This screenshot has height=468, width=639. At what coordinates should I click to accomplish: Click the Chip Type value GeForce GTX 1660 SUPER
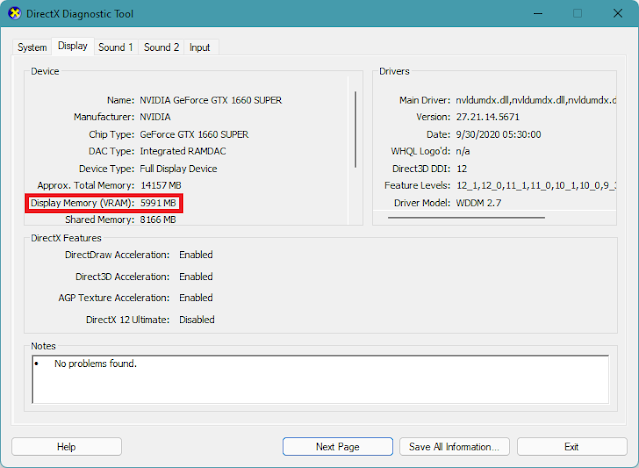point(194,135)
